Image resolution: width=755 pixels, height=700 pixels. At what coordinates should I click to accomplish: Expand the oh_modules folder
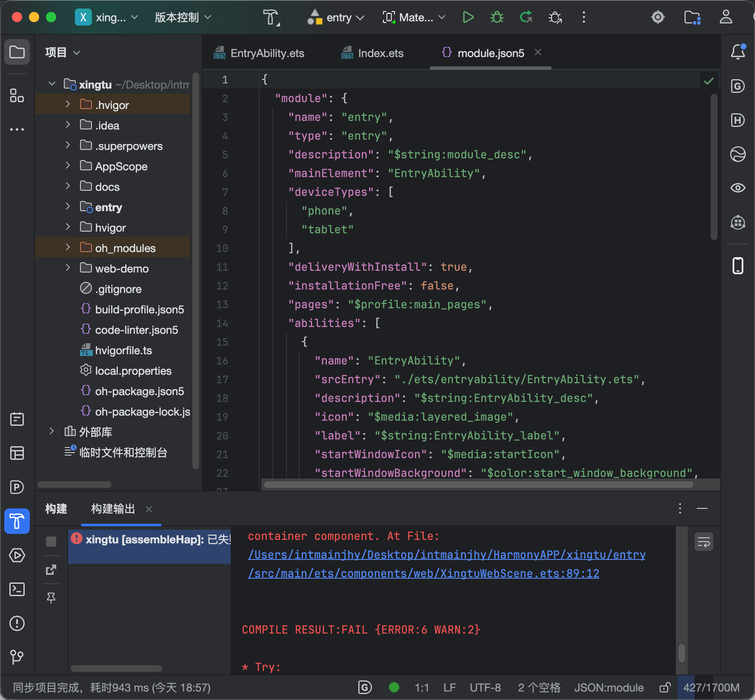click(68, 248)
